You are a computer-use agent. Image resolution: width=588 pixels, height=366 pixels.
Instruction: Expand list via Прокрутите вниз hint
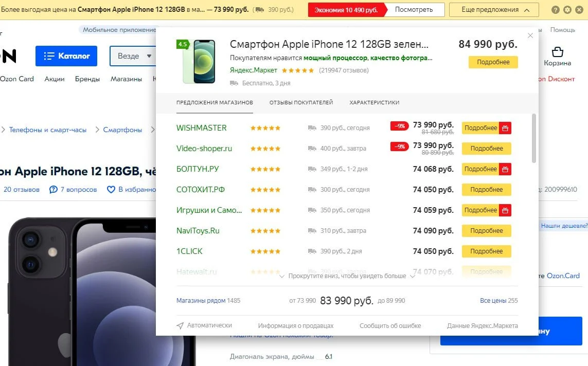coord(347,276)
